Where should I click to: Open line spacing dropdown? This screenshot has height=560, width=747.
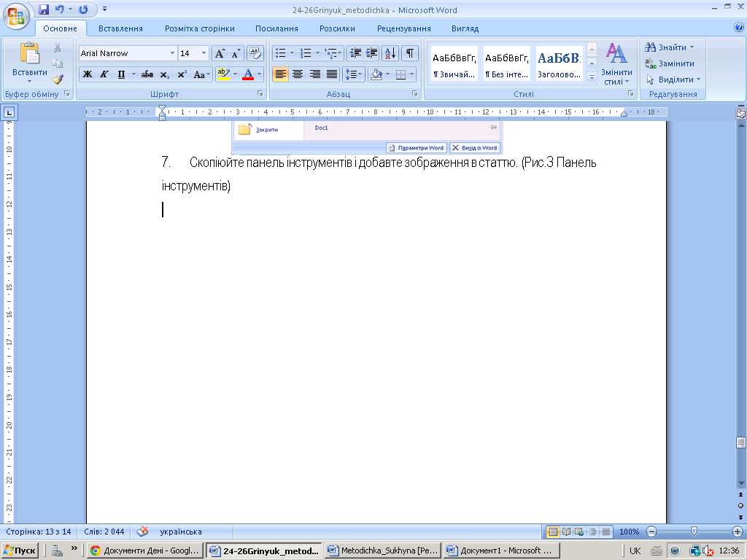354,74
